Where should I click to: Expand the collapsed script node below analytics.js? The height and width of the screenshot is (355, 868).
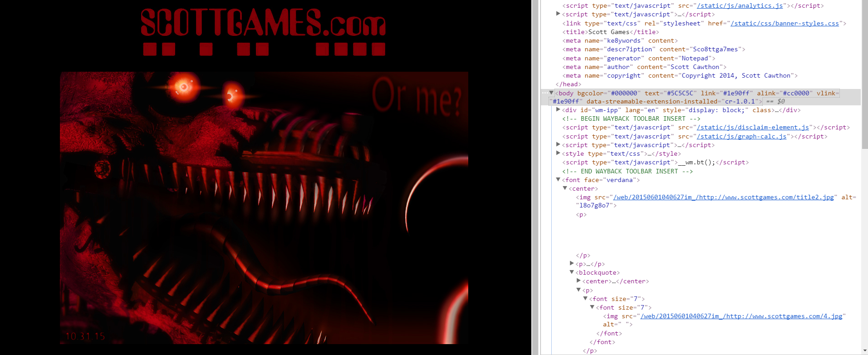[558, 14]
